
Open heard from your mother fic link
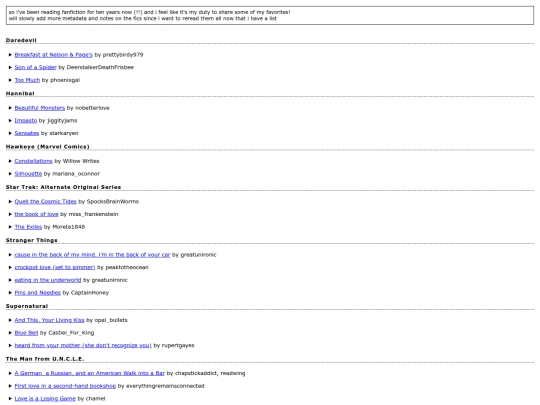83,345
